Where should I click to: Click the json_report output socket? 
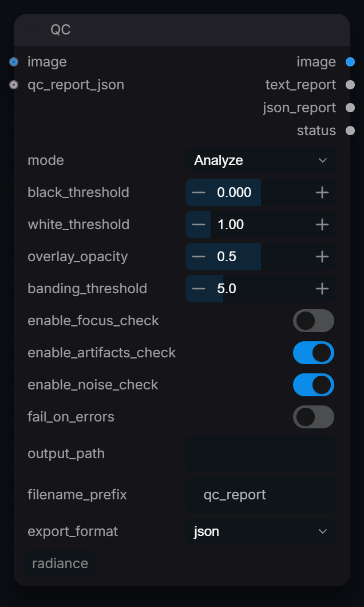[x=350, y=108]
